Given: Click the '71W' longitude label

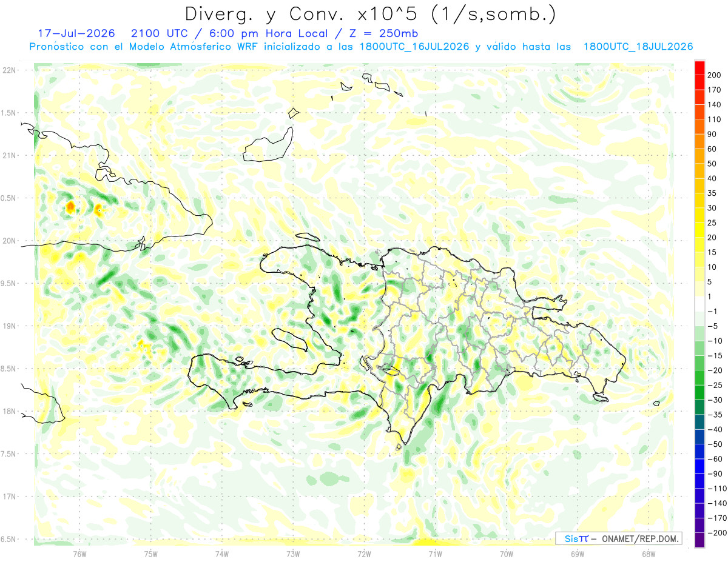Looking at the screenshot, I should (435, 554).
